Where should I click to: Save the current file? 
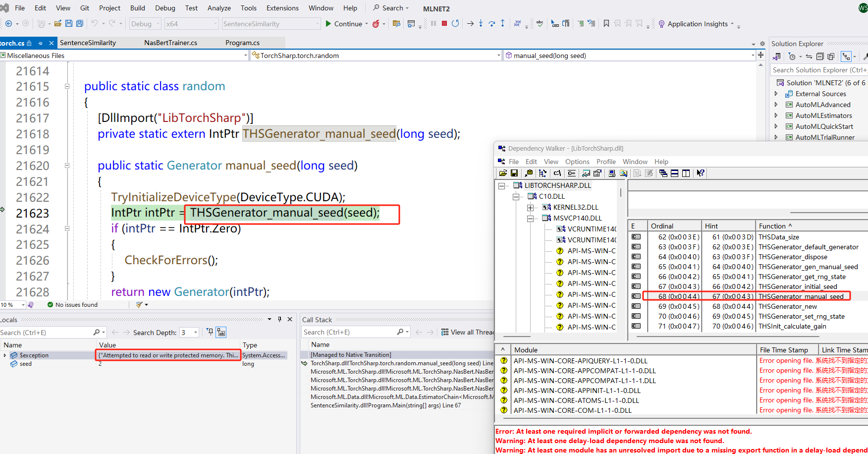69,23
